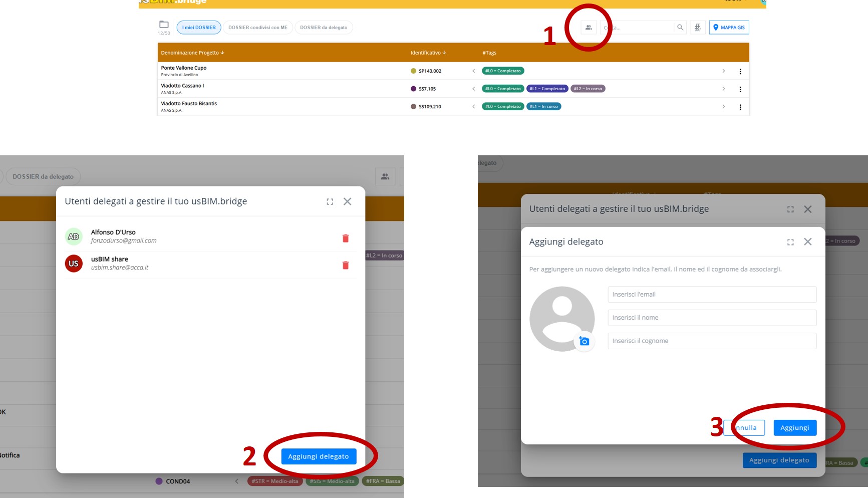
Task: Open project Viadotto Cassano I
Action: (x=182, y=86)
